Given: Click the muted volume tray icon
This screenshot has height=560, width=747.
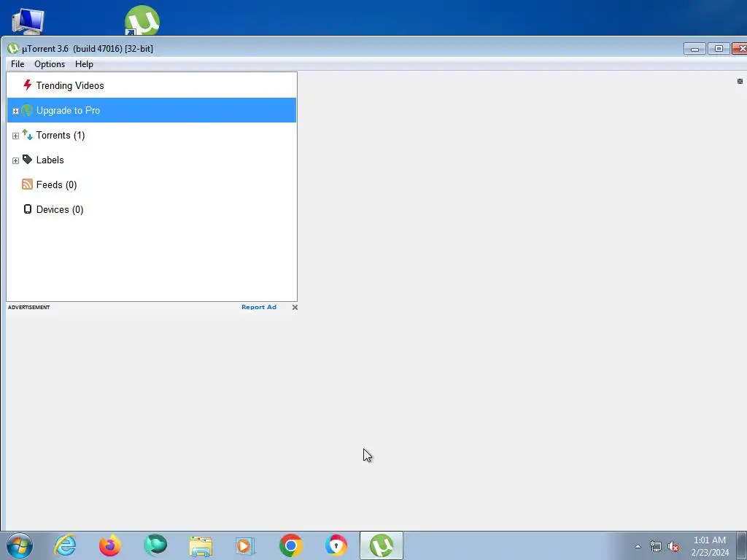Looking at the screenshot, I should click(x=673, y=546).
